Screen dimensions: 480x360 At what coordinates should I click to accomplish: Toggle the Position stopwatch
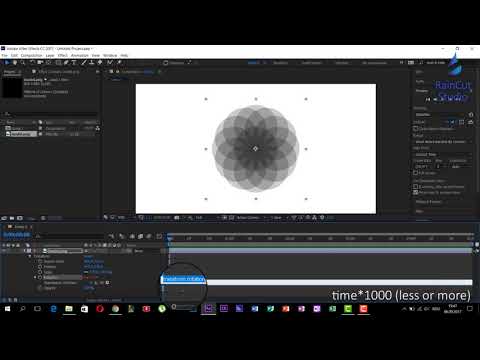pos(40,267)
